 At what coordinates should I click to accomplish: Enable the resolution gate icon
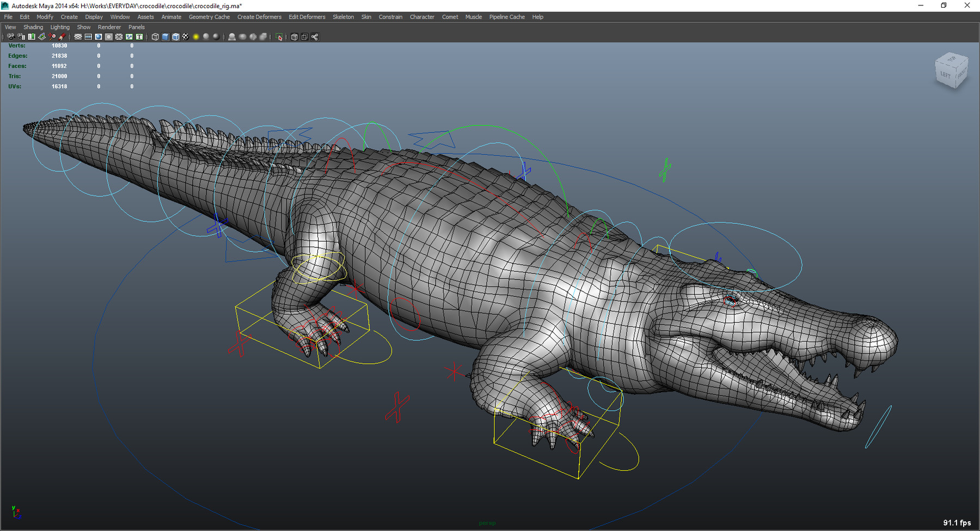[88, 37]
